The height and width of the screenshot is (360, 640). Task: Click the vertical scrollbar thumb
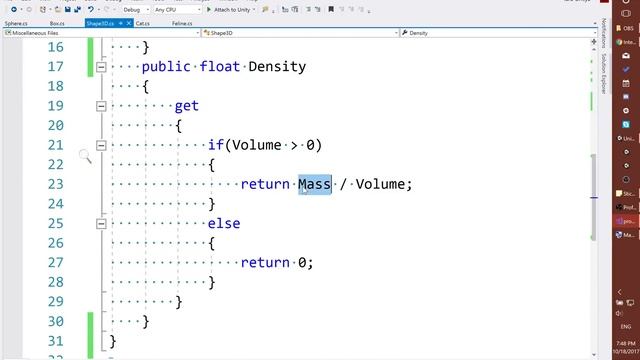coord(594,198)
